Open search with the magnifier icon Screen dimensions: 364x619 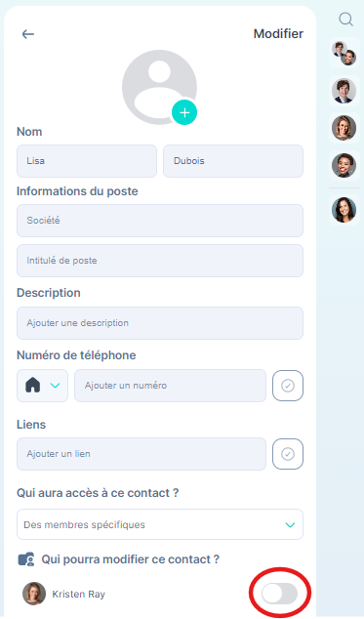[x=345, y=19]
